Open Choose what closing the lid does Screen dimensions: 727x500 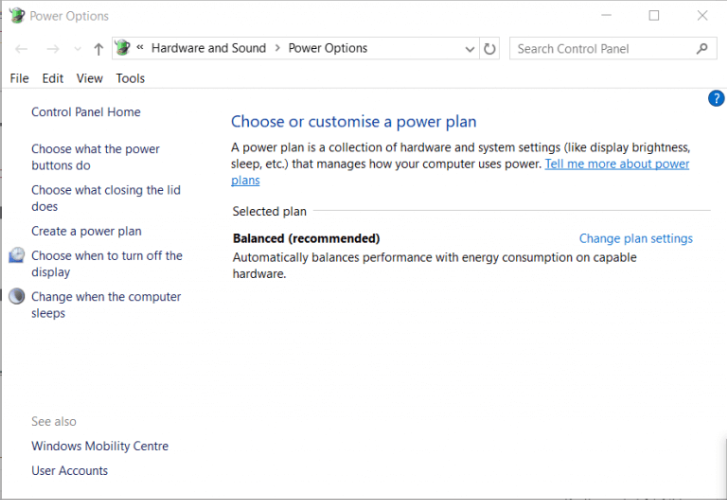pos(106,198)
